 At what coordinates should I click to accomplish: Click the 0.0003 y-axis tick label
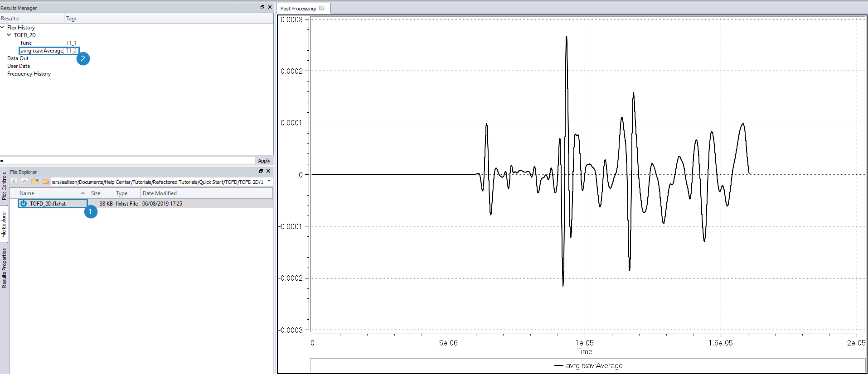tap(291, 19)
